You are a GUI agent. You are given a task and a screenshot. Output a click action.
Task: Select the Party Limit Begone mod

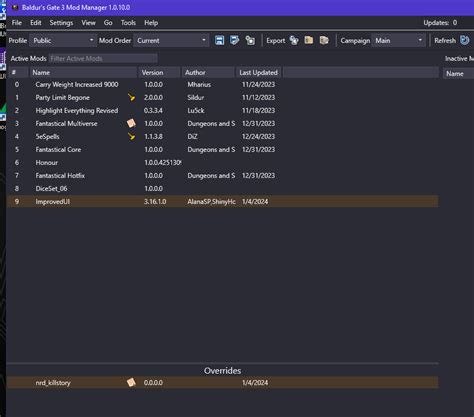coord(223,97)
